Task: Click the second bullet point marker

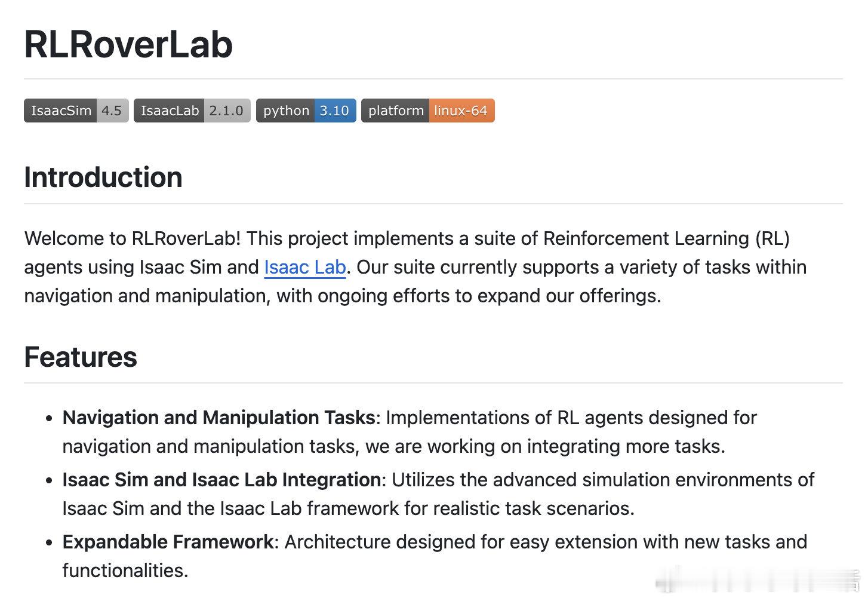Action: pyautogui.click(x=50, y=480)
